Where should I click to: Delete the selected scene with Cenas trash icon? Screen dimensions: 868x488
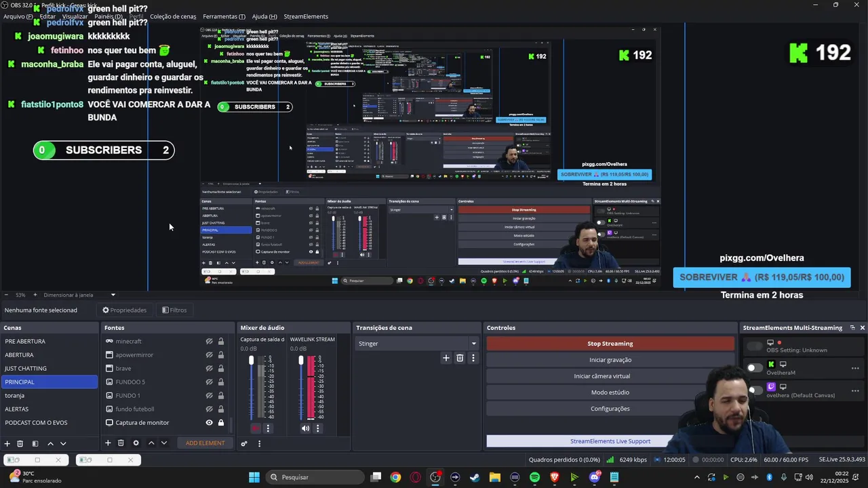point(20,443)
